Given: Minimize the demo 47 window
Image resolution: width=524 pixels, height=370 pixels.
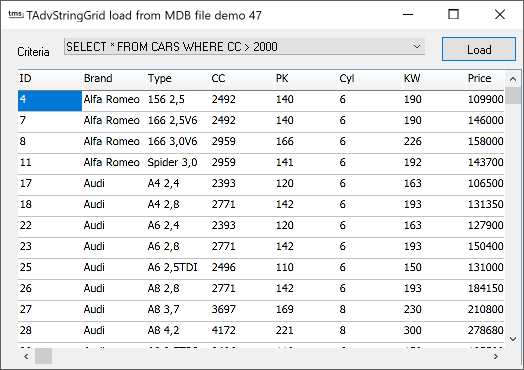Looking at the screenshot, I should point(408,14).
